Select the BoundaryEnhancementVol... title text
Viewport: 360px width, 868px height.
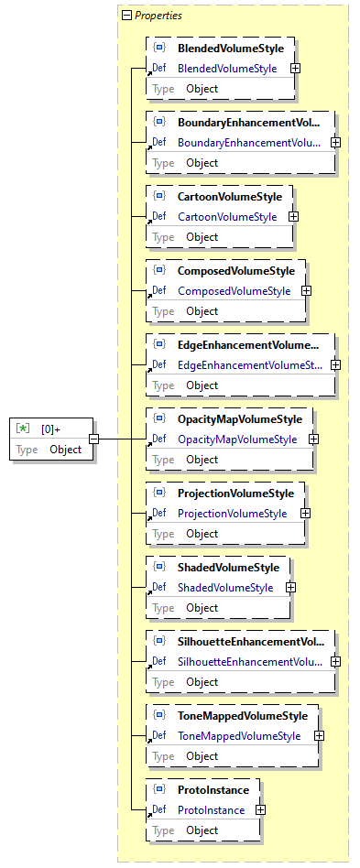coord(248,123)
